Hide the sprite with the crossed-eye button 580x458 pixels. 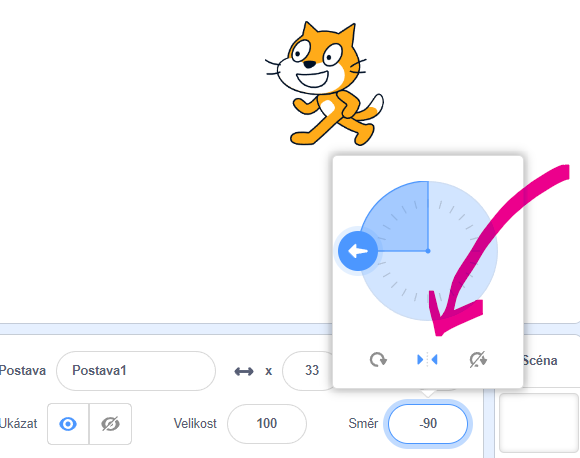tap(110, 424)
